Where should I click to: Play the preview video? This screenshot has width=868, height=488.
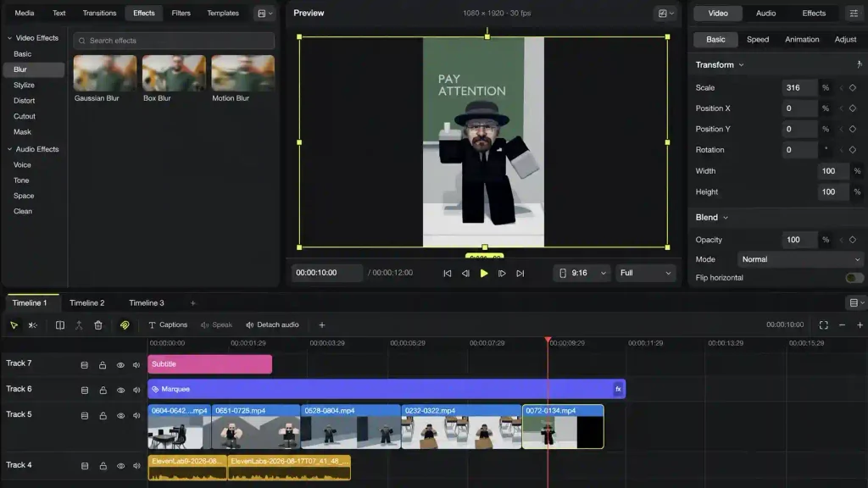pyautogui.click(x=484, y=274)
